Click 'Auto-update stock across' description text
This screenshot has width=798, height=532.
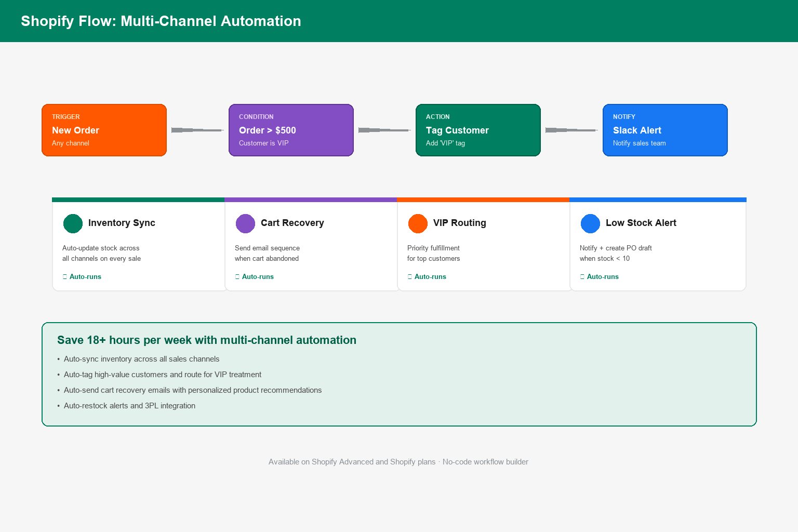(101, 248)
